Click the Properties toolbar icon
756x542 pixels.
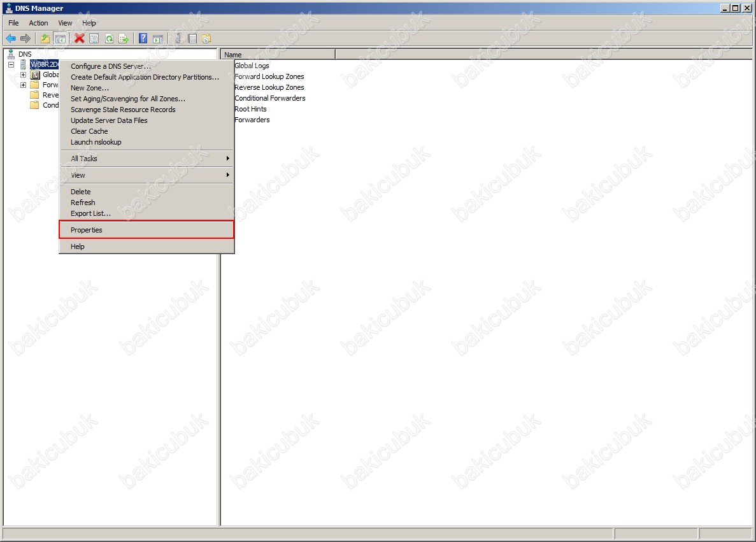[94, 39]
